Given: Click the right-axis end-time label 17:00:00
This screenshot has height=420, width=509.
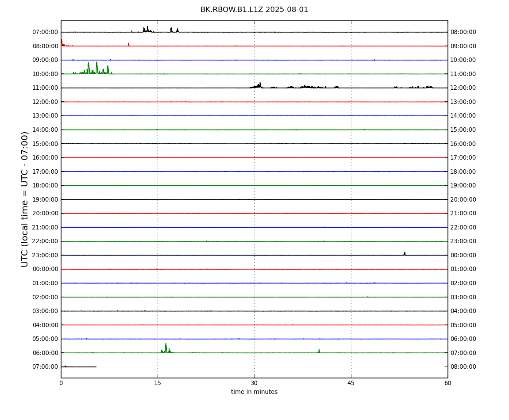Looking at the screenshot, I should 463,158.
